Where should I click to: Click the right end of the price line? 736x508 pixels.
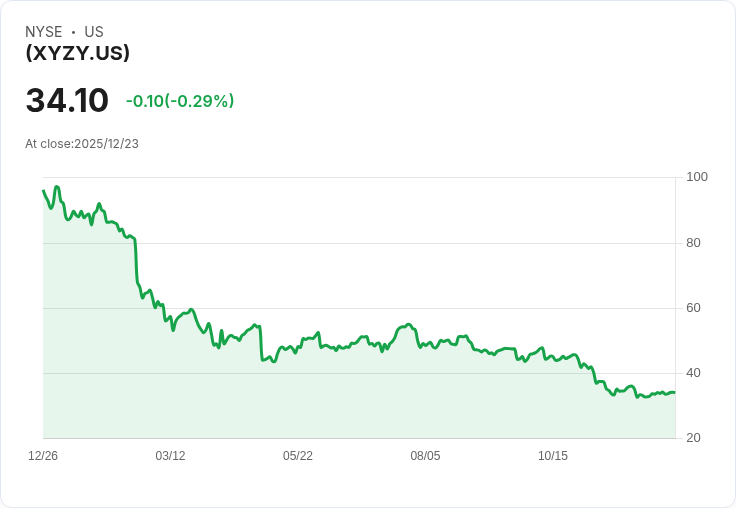click(x=673, y=392)
